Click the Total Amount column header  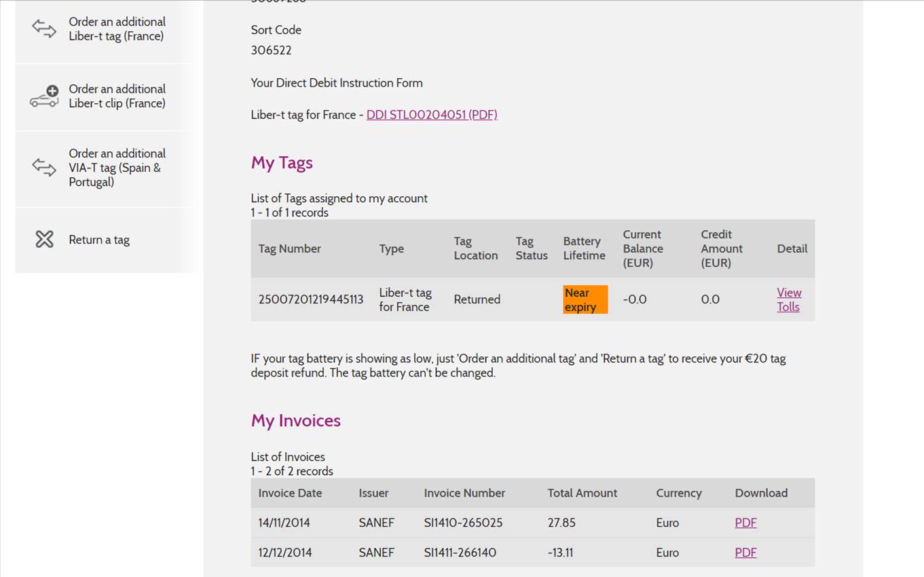pos(583,493)
